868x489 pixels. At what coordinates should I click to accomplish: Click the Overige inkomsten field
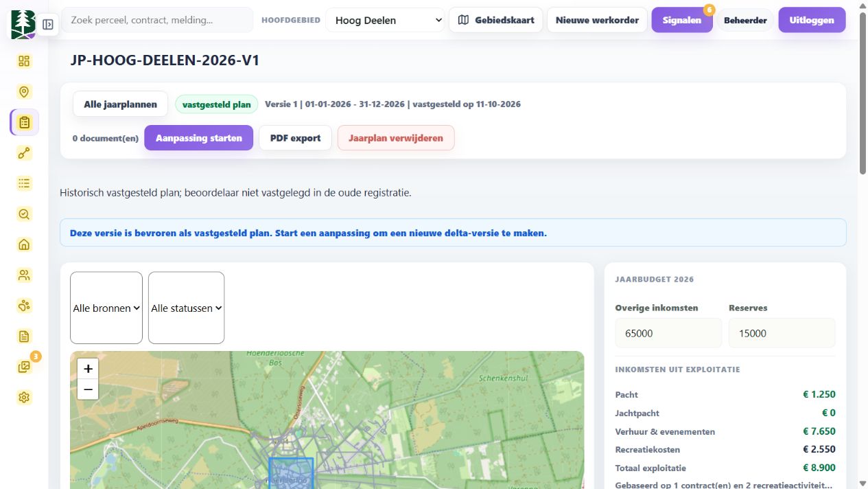(x=668, y=333)
